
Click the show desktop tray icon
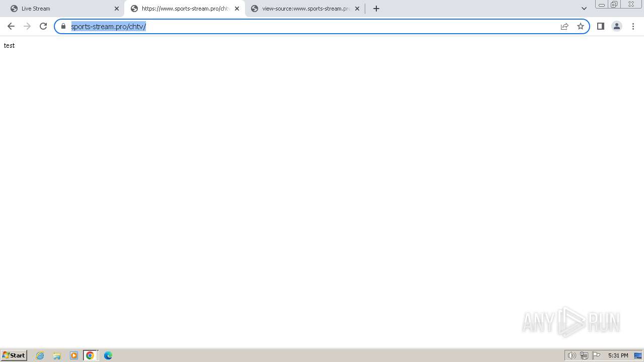pyautogui.click(x=638, y=355)
